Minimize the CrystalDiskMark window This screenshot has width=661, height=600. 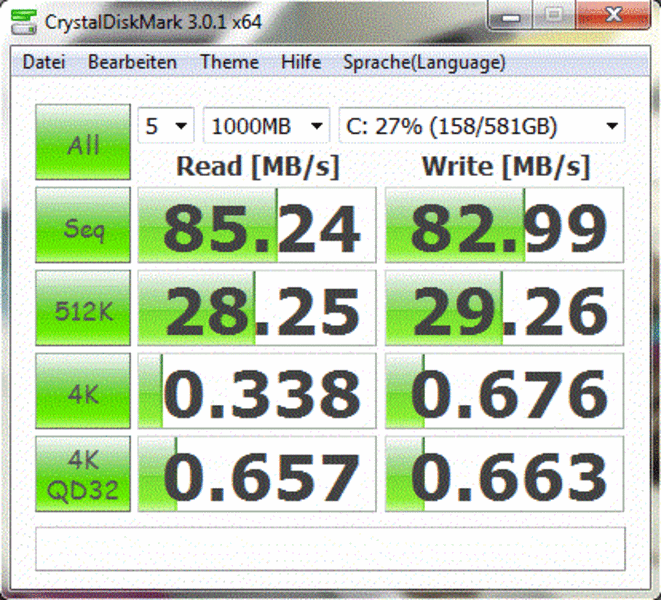coord(511,15)
